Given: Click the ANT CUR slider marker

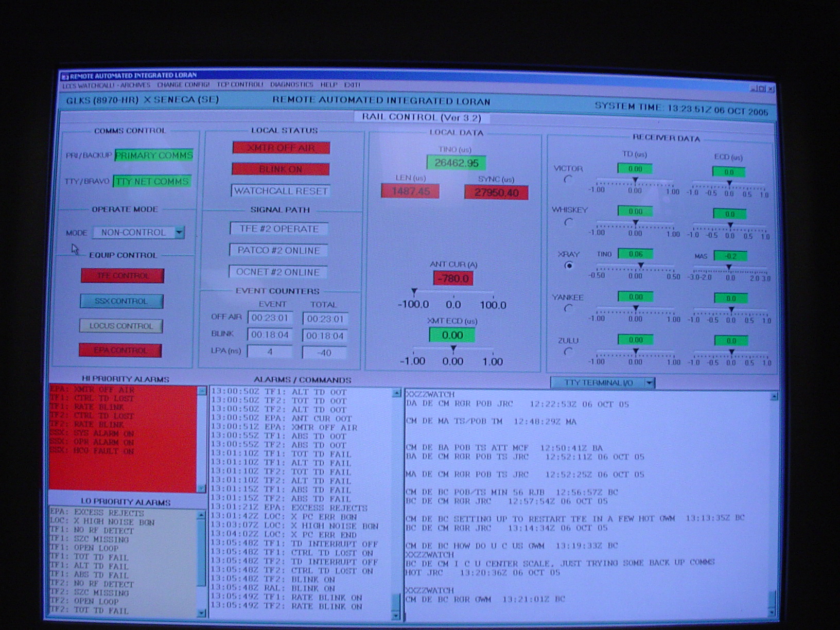Looking at the screenshot, I should [414, 292].
